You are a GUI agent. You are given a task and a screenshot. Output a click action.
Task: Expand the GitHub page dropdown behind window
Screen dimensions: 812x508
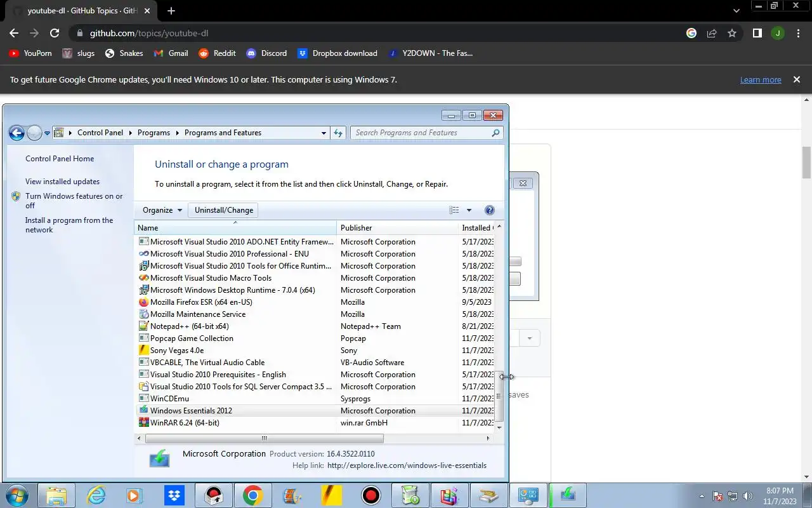click(530, 338)
